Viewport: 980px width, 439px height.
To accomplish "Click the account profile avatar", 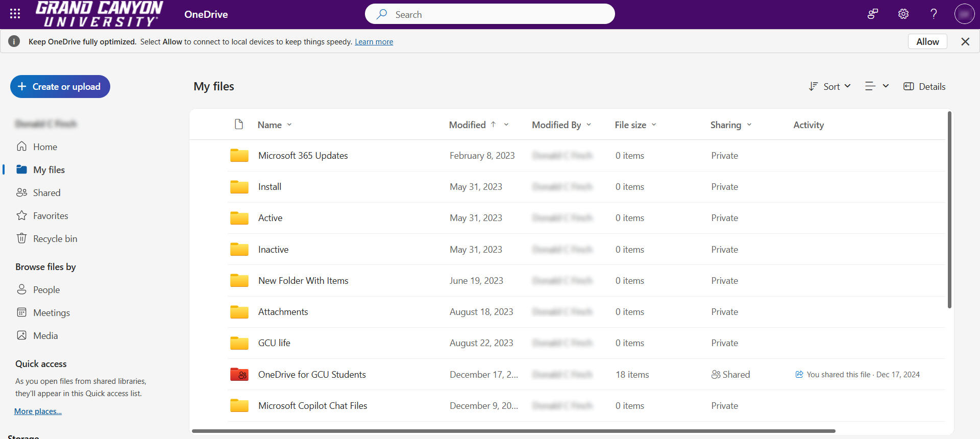I will point(964,14).
